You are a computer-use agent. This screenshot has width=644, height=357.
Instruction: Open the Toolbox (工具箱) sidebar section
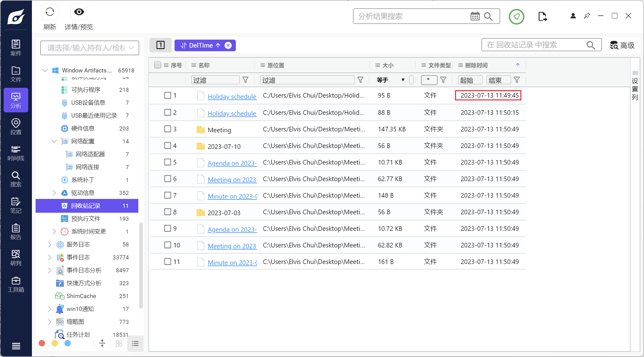tap(16, 284)
